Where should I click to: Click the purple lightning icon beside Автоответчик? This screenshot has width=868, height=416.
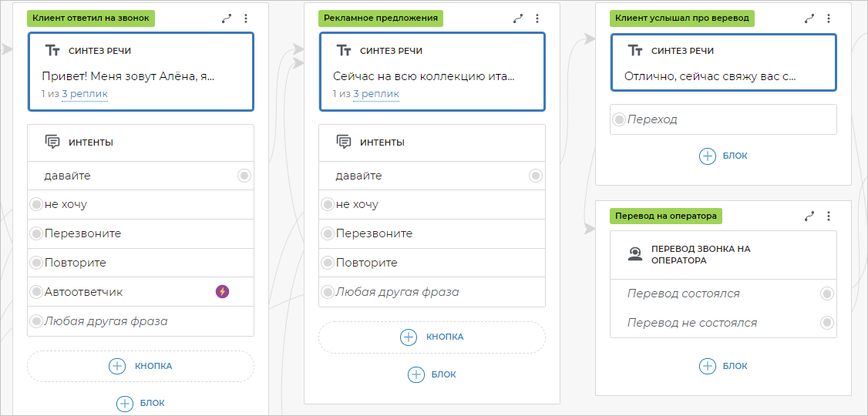pyautogui.click(x=222, y=291)
